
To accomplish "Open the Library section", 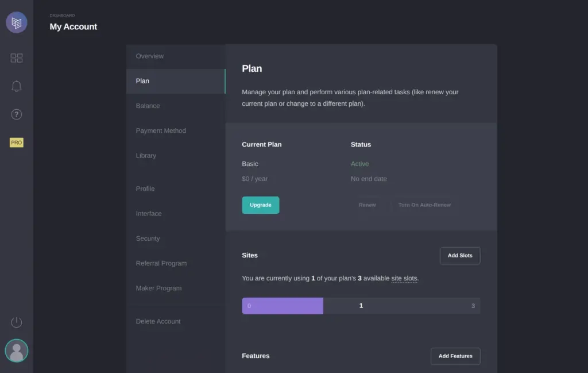I will point(176,155).
